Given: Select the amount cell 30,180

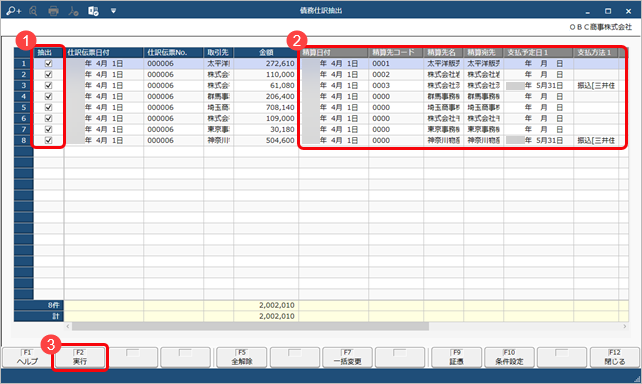Looking at the screenshot, I should (266, 129).
